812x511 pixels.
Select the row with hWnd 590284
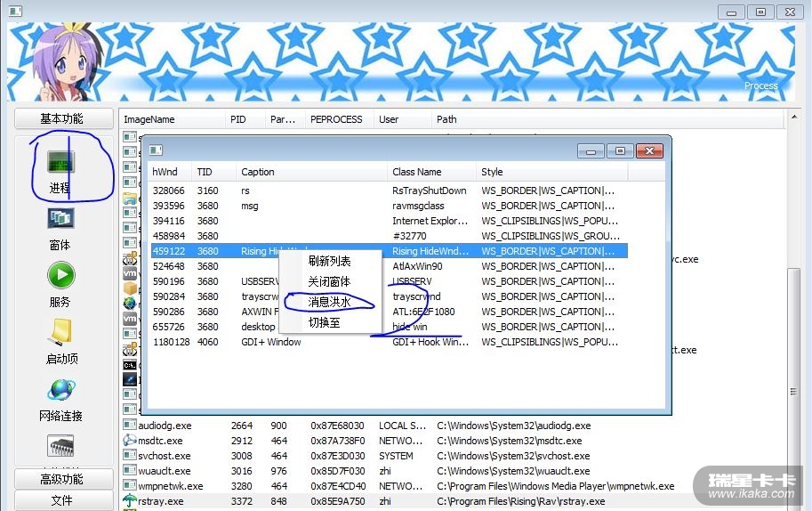coord(389,296)
